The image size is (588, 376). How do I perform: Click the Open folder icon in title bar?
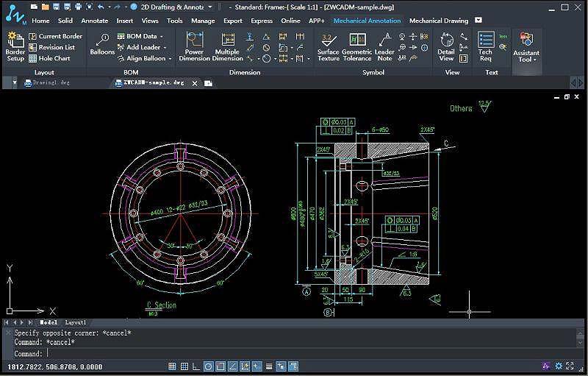pos(46,7)
